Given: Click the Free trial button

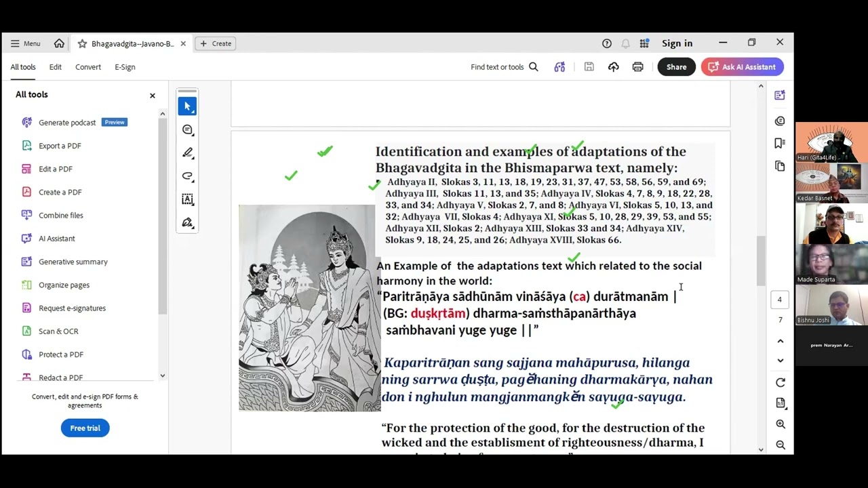Looking at the screenshot, I should [85, 428].
